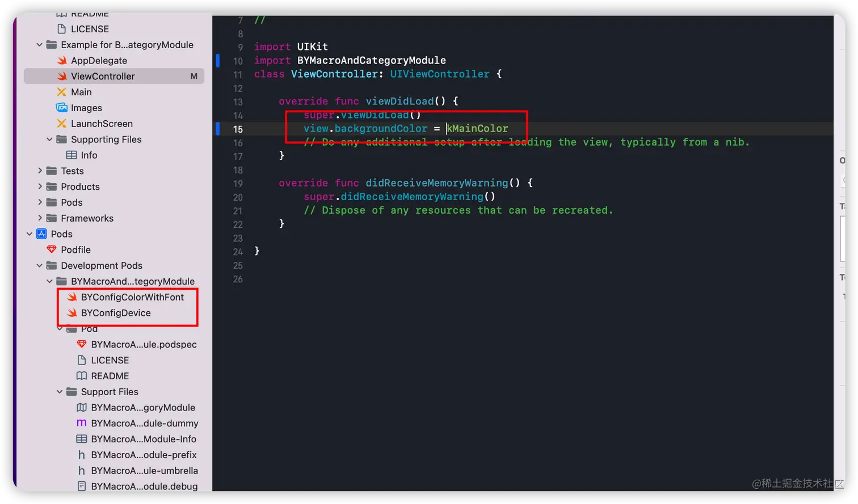Click the BYConfigDevice Swift icon
The image size is (858, 504).
[72, 313]
